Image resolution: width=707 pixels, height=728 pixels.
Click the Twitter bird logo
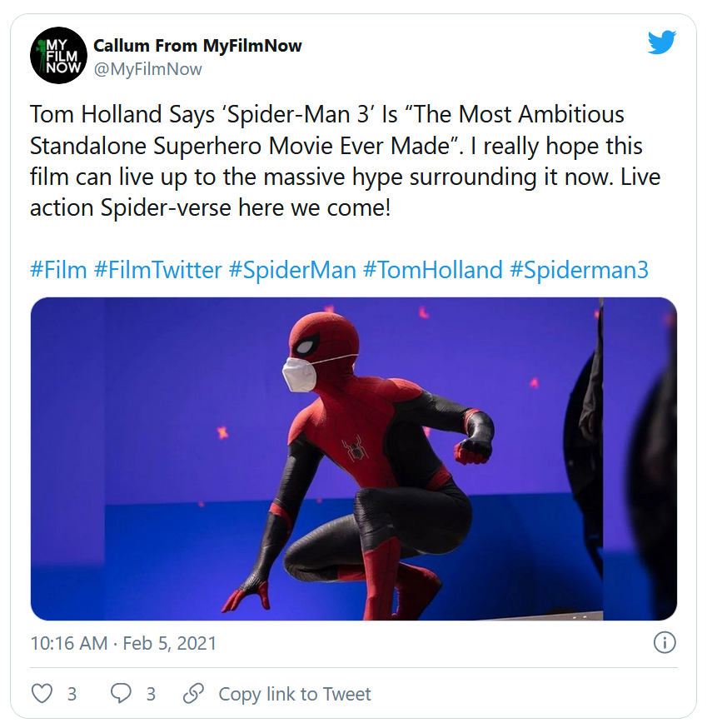click(662, 43)
